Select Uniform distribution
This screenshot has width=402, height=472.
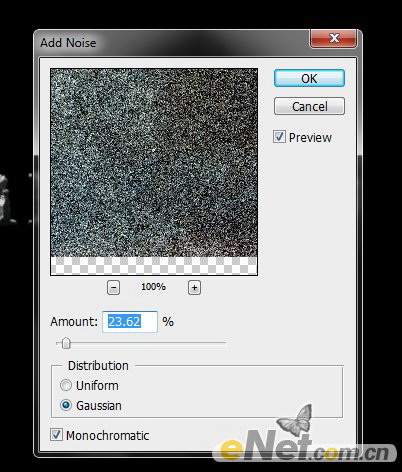click(66, 385)
